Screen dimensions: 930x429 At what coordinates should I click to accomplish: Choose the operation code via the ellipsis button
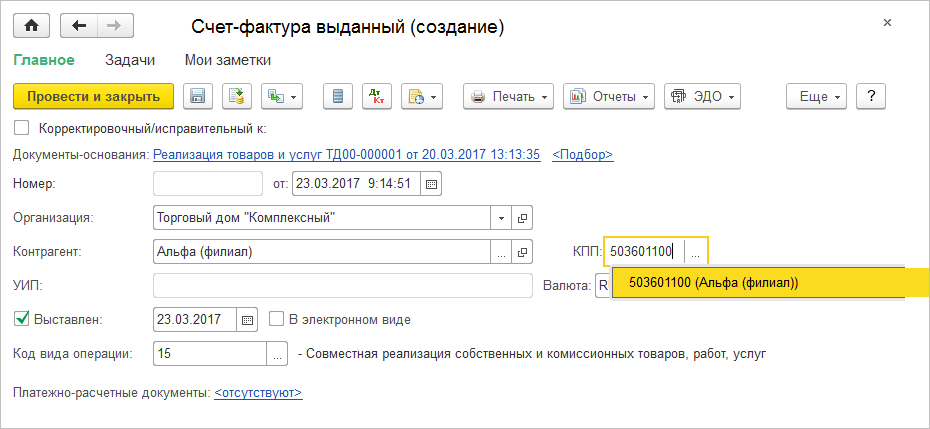[x=277, y=354]
